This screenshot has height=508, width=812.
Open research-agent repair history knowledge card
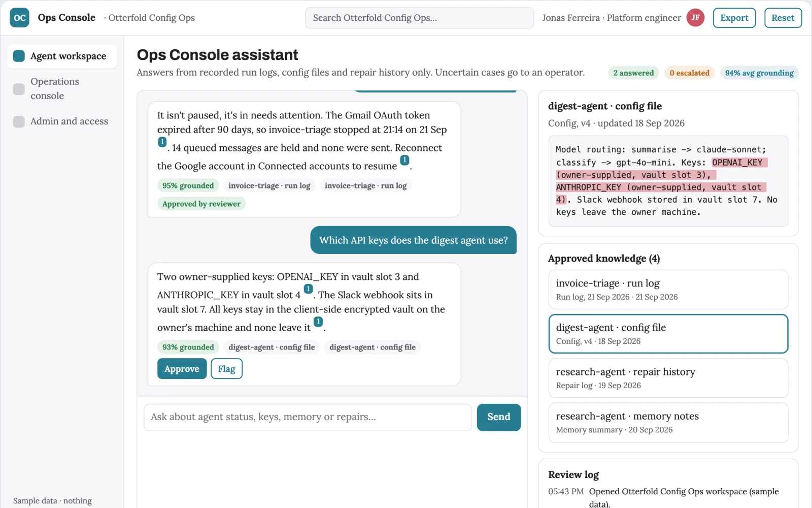tap(668, 378)
